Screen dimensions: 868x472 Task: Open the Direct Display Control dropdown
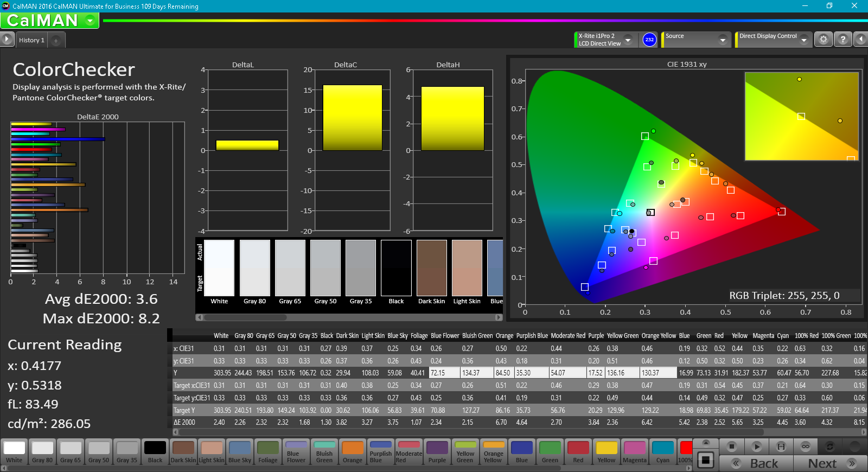tap(803, 40)
